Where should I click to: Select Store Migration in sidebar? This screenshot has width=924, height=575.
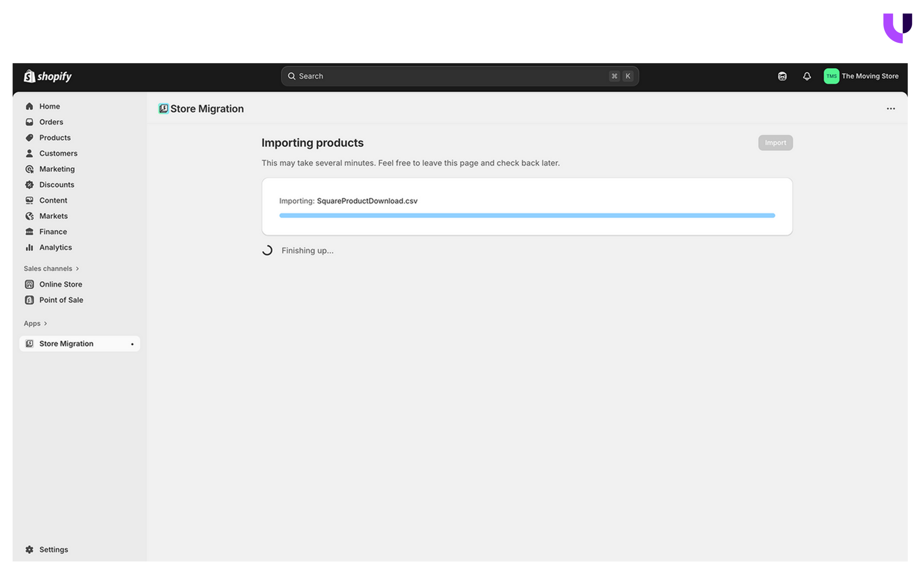click(66, 343)
